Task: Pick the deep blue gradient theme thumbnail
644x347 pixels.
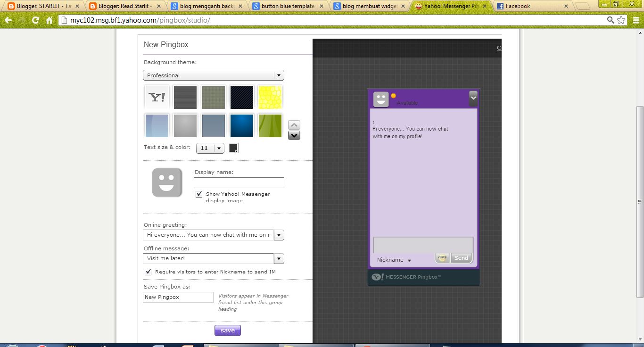Action: (x=242, y=125)
